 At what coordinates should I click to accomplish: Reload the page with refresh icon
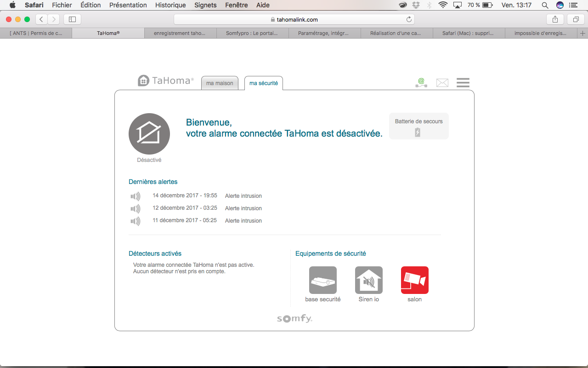click(x=409, y=19)
